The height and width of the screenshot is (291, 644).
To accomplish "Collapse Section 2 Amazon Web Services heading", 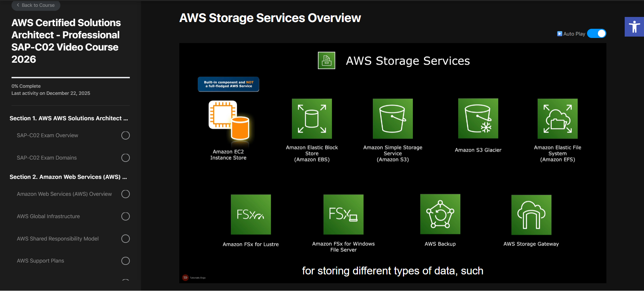I will tap(68, 177).
